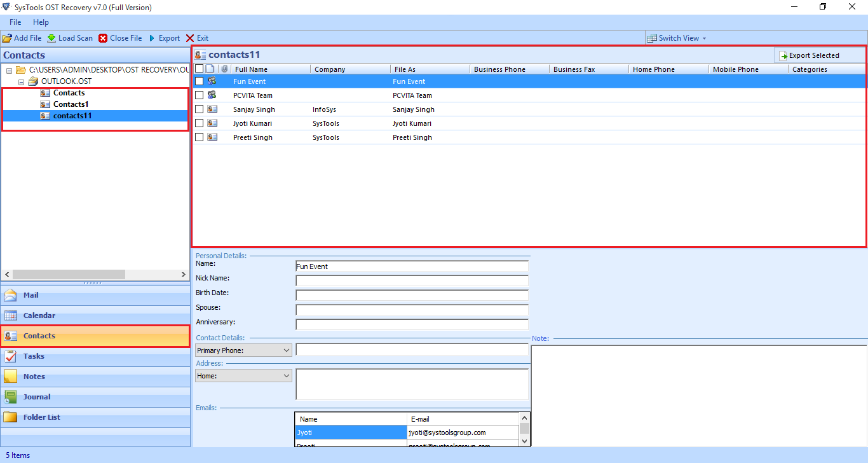Click the Export arrow icon in toolbar
Screen dimensions: 868x463
pyautogui.click(x=153, y=38)
